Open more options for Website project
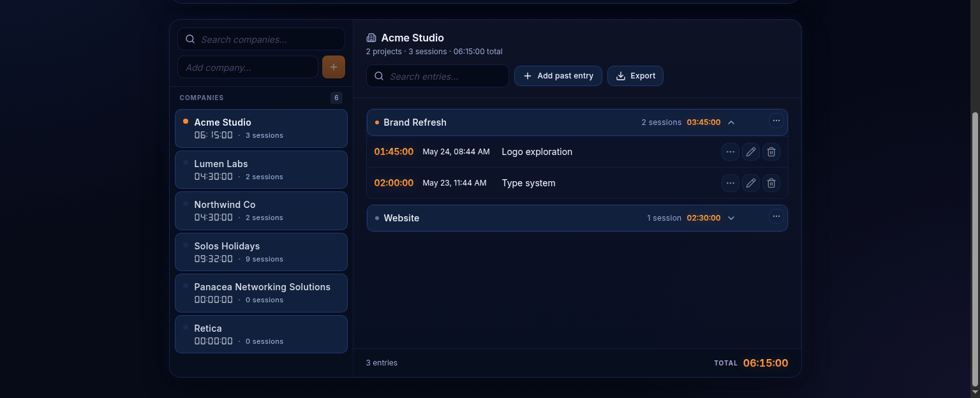The height and width of the screenshot is (398, 980). 776,216
